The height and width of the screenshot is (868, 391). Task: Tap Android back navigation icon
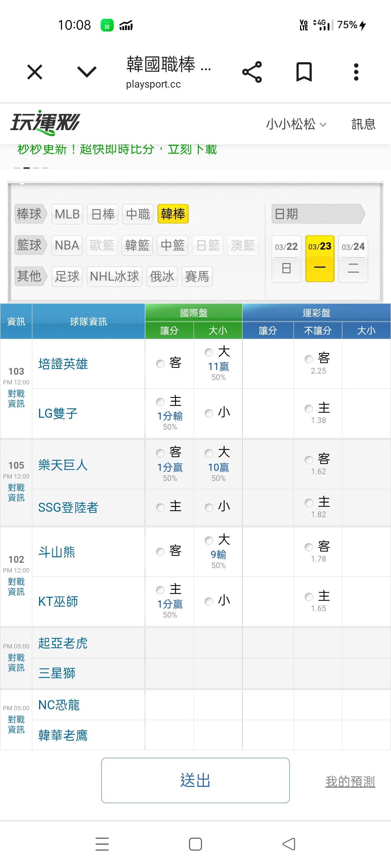(289, 844)
